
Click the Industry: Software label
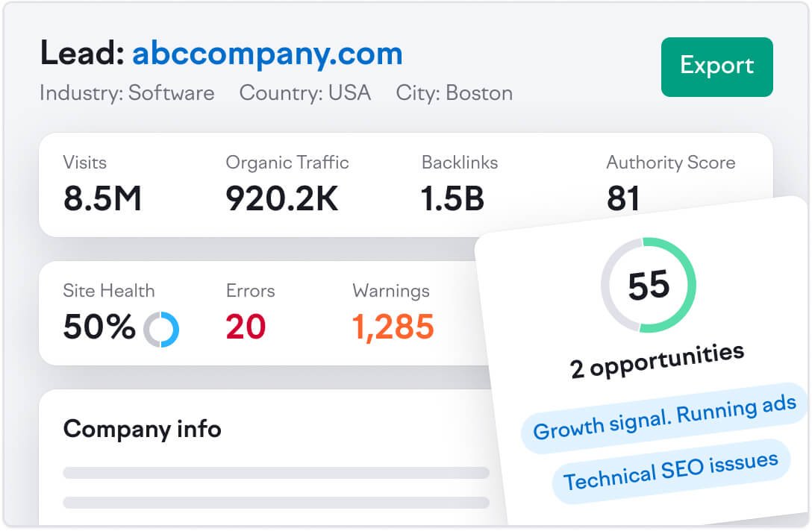[x=127, y=93]
